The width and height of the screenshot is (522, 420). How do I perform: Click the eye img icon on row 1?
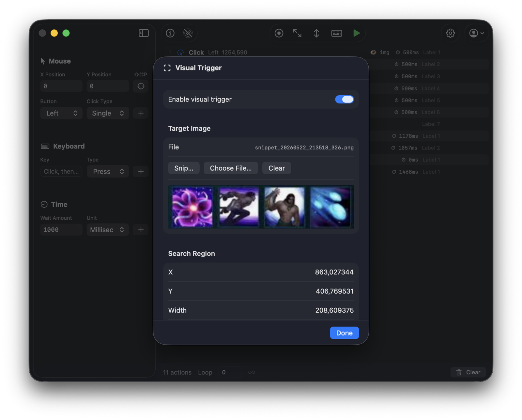(373, 52)
